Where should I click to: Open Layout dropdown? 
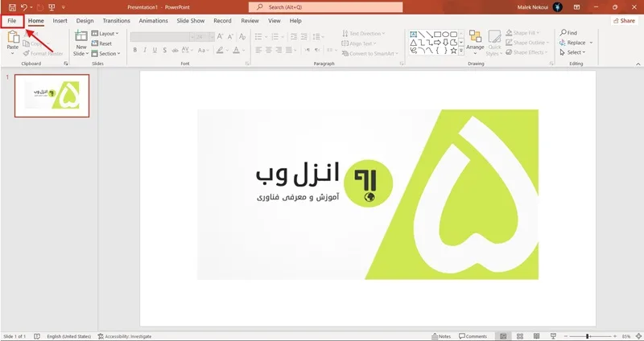[x=105, y=34]
